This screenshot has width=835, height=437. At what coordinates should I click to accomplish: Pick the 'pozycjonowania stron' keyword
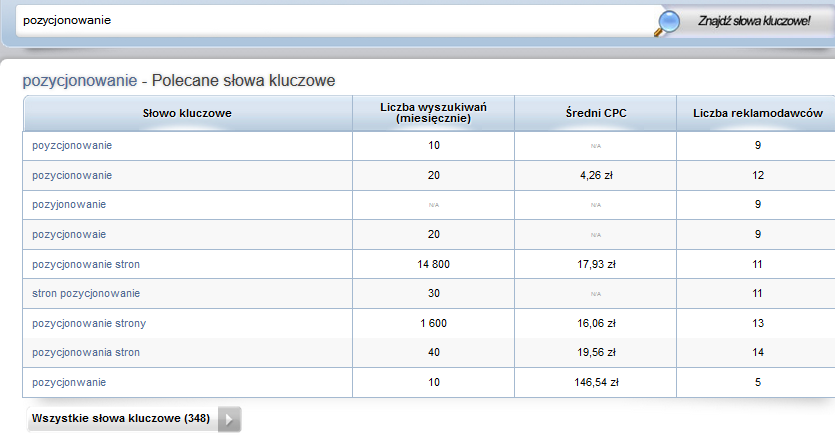click(86, 353)
